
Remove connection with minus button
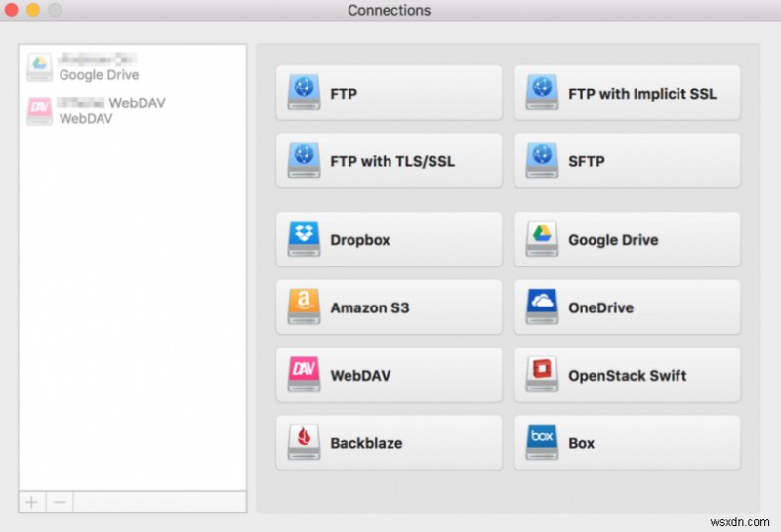(60, 502)
